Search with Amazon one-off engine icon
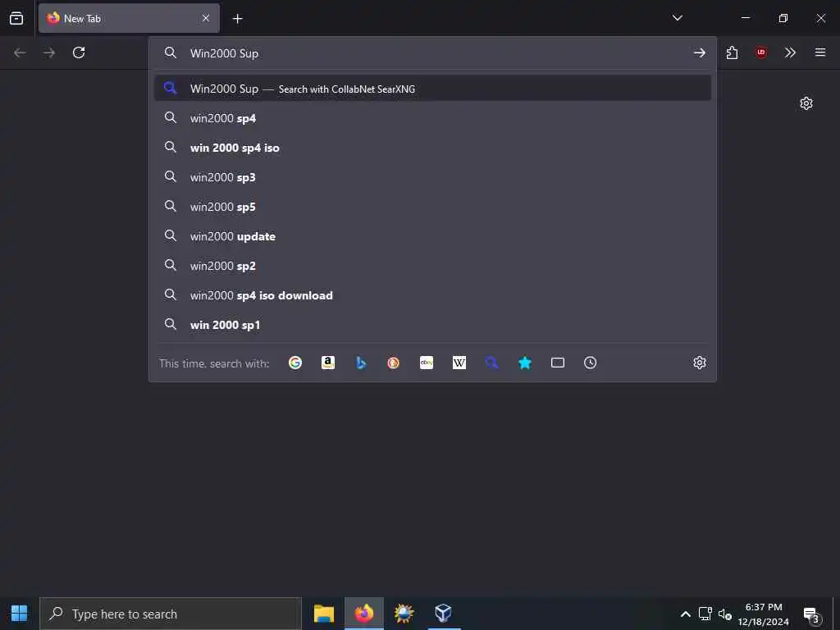 tap(328, 363)
